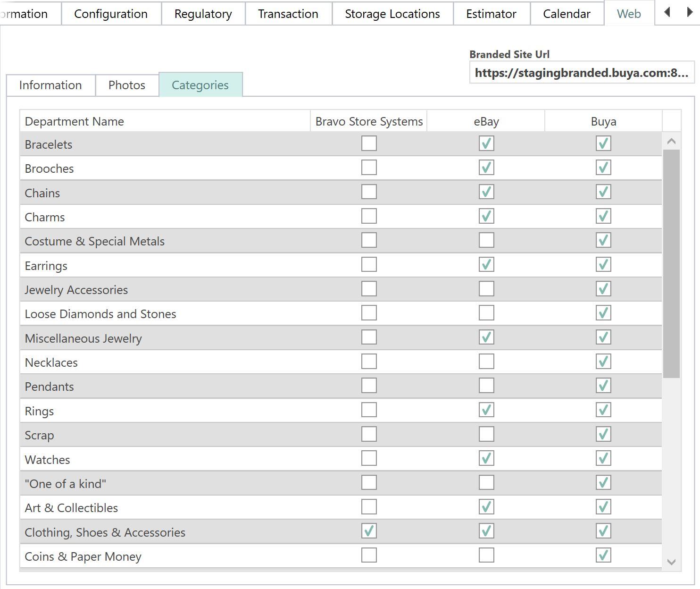
Task: Select the Web tab
Action: tap(629, 13)
